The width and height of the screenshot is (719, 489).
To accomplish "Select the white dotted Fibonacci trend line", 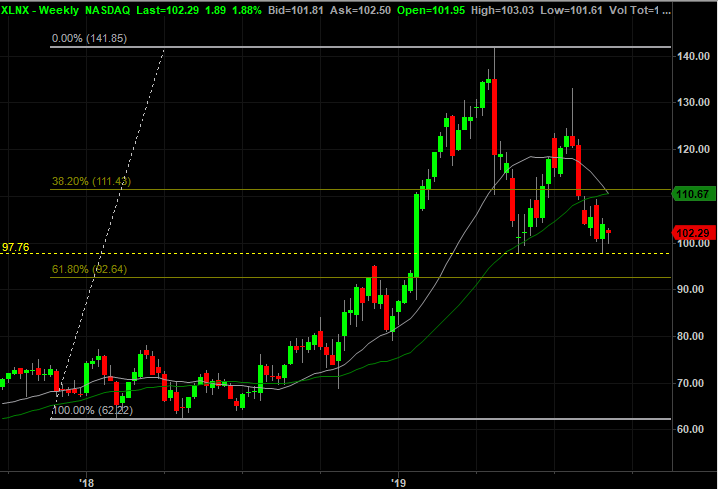I will click(x=109, y=232).
